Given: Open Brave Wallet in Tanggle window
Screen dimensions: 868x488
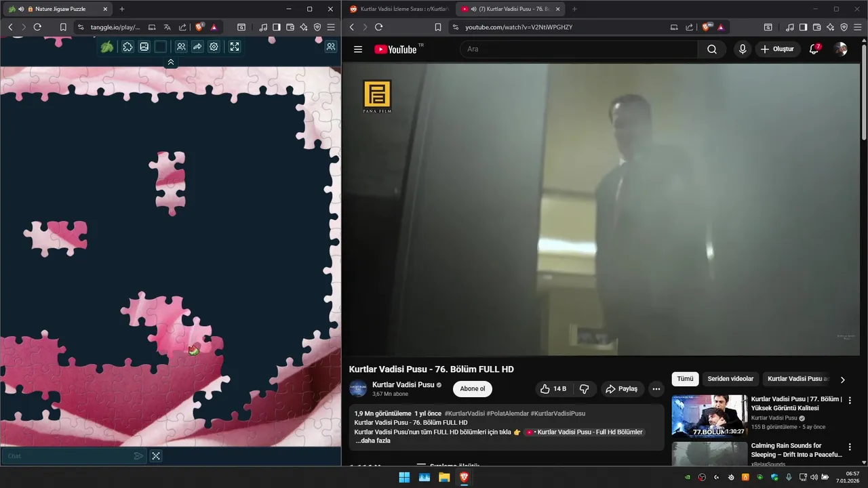Looking at the screenshot, I should [x=290, y=27].
